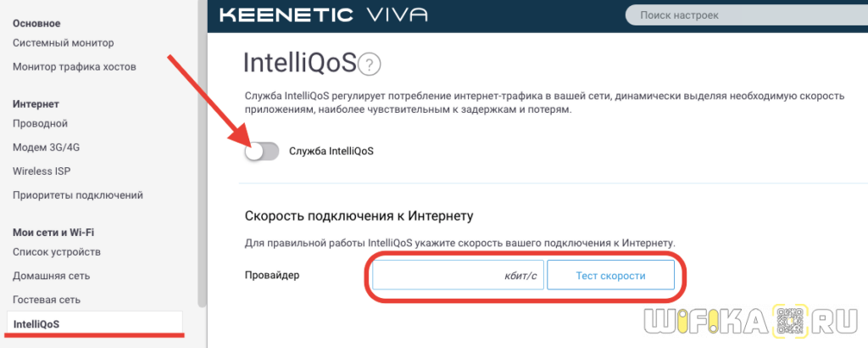Image resolution: width=868 pixels, height=348 pixels.
Task: Open Приоритеты подключений page
Action: coord(78,194)
